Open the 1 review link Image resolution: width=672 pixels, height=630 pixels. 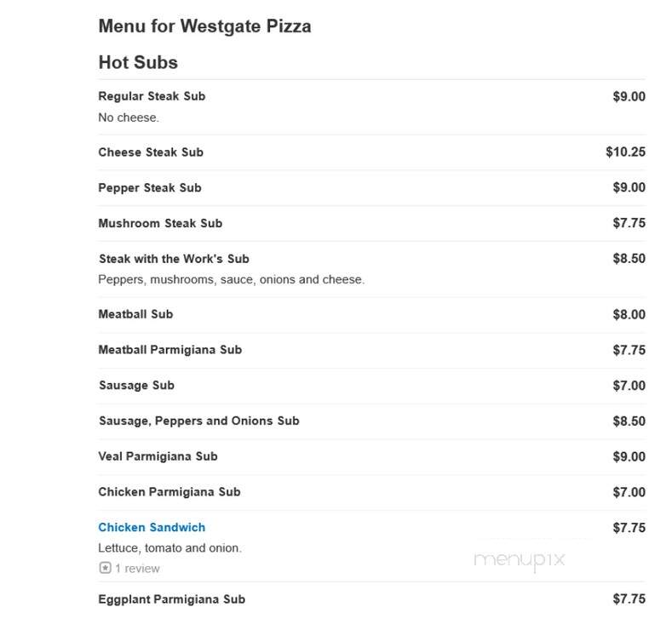point(137,569)
